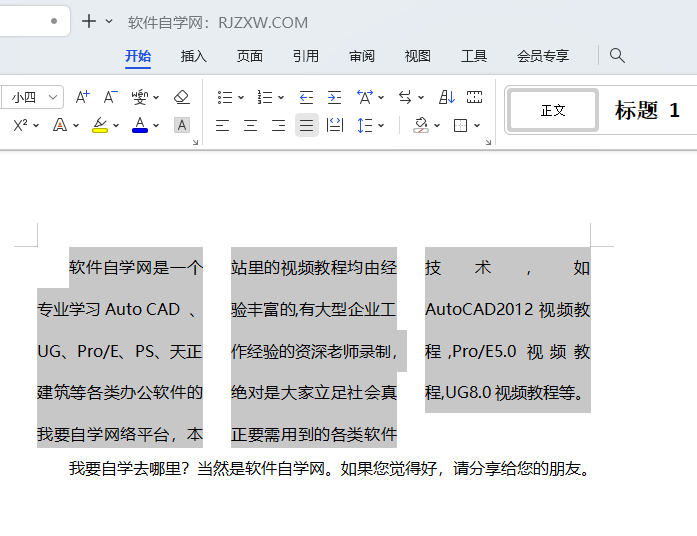The width and height of the screenshot is (697, 536).
Task: Expand the text effect dropdown arrow
Action: tap(76, 126)
